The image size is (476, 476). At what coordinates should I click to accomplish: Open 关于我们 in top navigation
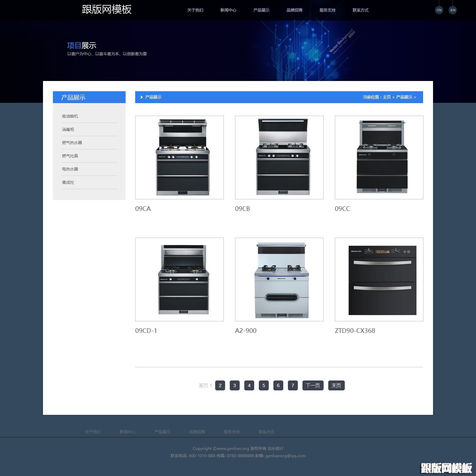coord(195,10)
